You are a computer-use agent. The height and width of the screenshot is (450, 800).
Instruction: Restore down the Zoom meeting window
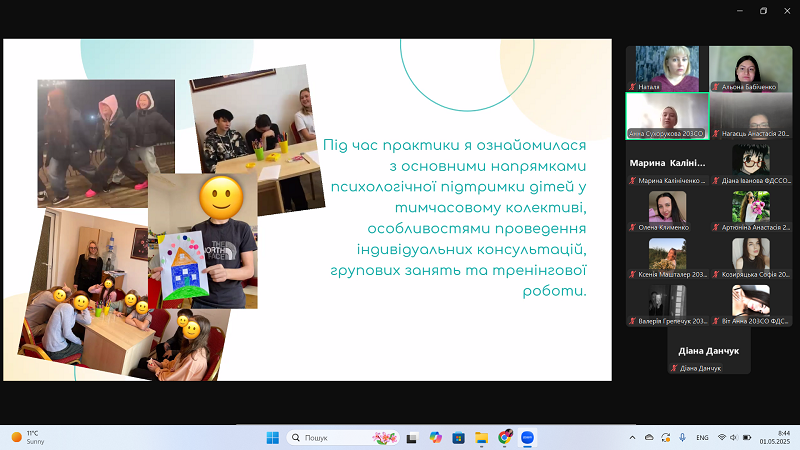(x=763, y=11)
